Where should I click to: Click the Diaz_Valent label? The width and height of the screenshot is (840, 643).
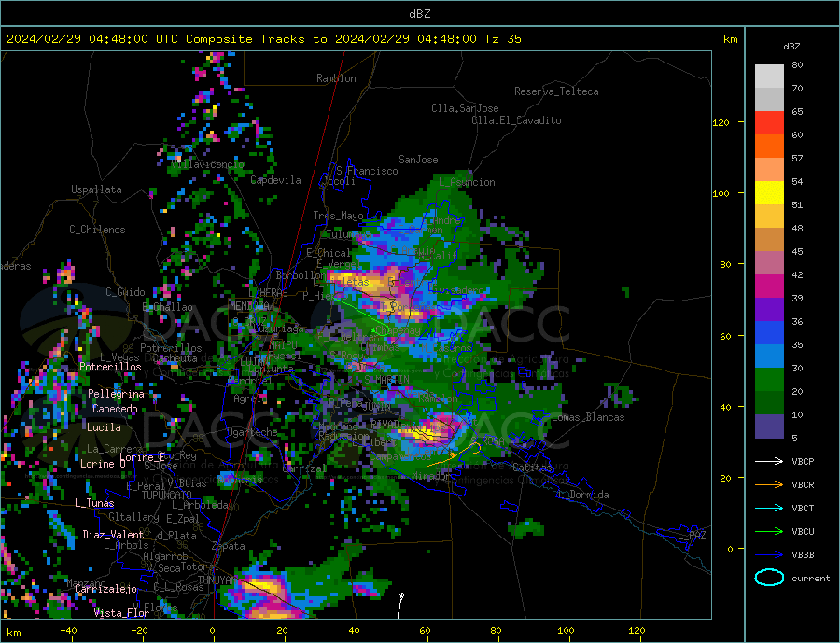click(113, 535)
